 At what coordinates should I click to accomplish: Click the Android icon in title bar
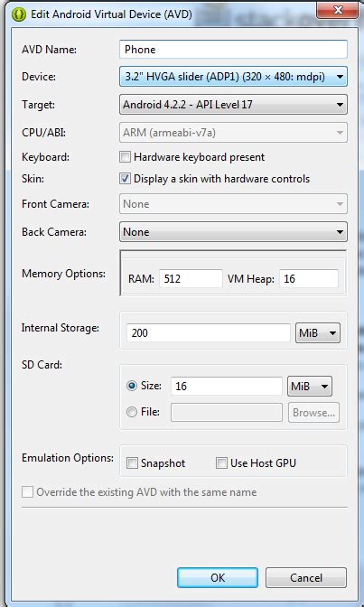(19, 14)
